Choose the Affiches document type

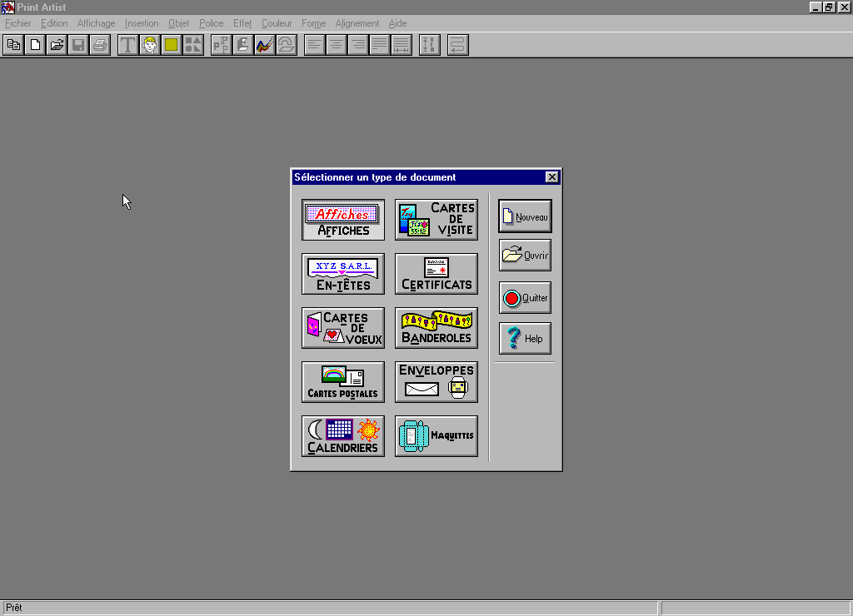click(343, 220)
